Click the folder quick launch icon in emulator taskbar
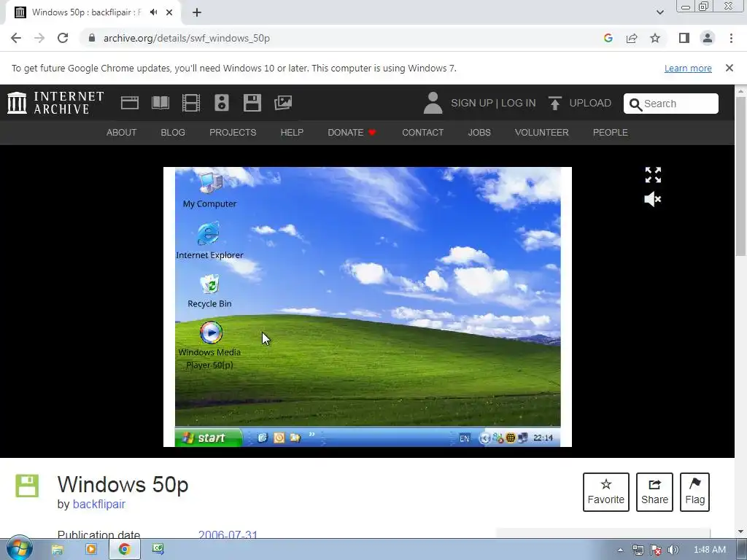Screen dimensions: 747x560 [295, 437]
